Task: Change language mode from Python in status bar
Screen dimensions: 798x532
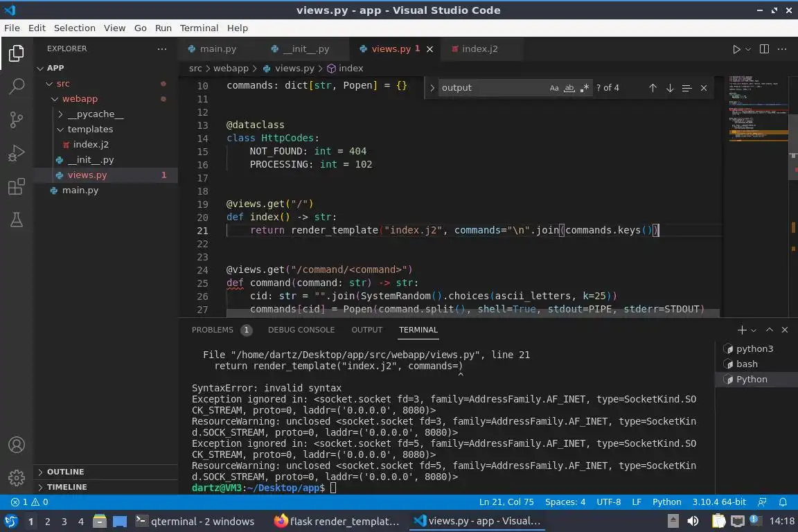Action: [x=666, y=502]
